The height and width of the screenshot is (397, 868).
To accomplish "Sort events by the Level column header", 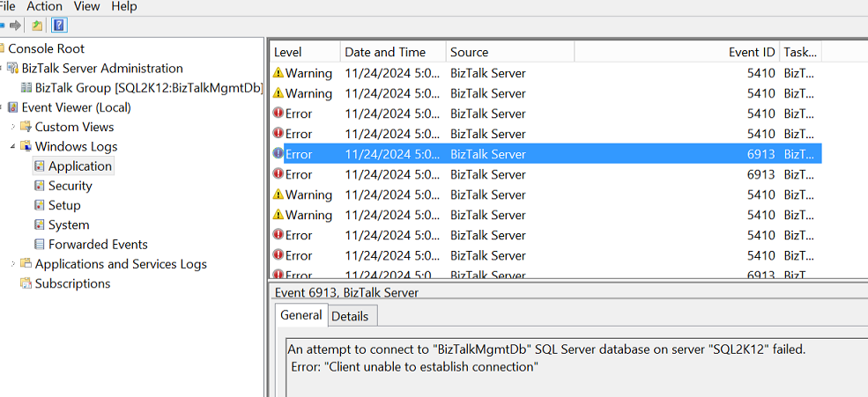I will click(x=305, y=52).
